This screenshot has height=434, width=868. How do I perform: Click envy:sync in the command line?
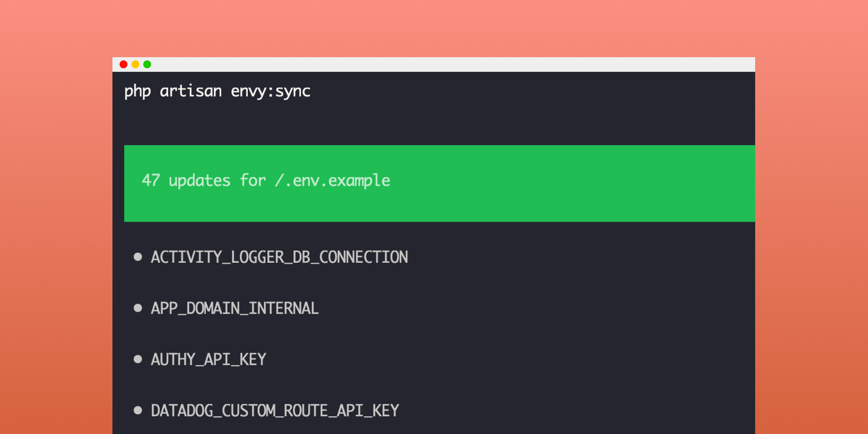(271, 92)
